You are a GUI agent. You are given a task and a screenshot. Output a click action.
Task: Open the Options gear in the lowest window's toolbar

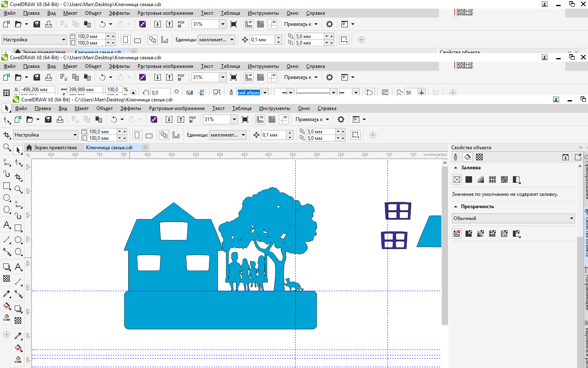click(341, 119)
